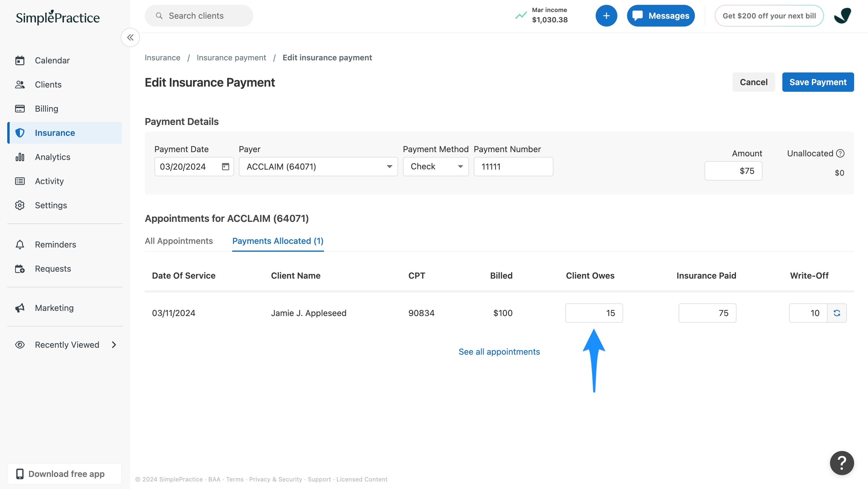This screenshot has width=868, height=489.
Task: Click the Insurance breadcrumb link
Action: tap(163, 58)
